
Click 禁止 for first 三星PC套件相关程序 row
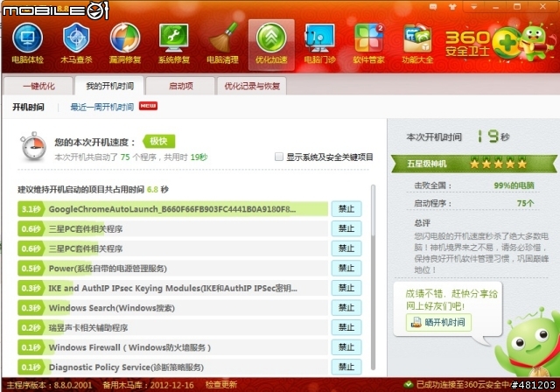click(346, 228)
